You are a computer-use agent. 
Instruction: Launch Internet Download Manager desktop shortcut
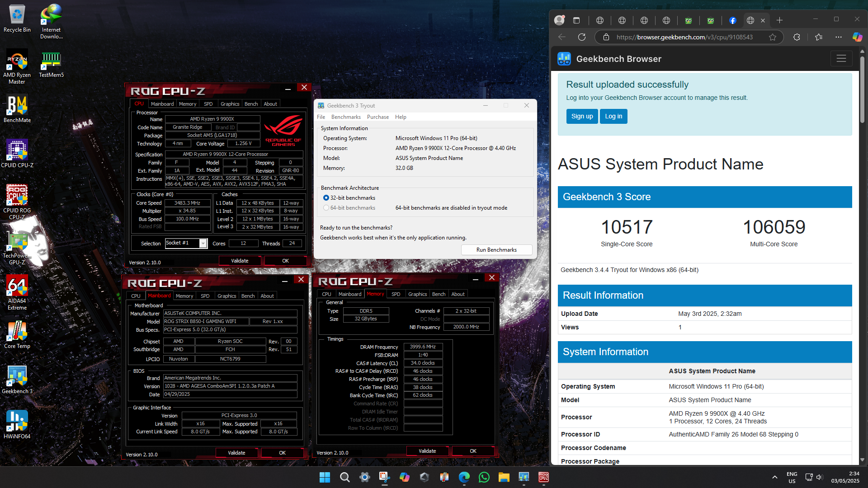point(51,21)
